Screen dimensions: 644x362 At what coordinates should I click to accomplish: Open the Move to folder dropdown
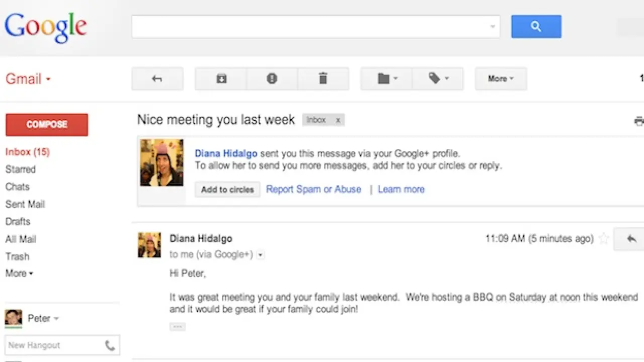pos(387,79)
